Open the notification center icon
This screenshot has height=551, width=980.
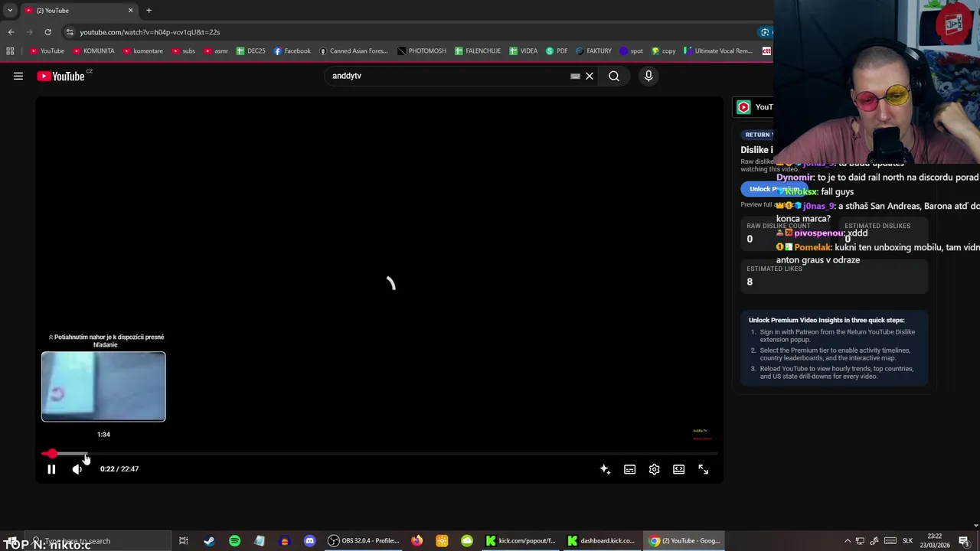pos(964,541)
